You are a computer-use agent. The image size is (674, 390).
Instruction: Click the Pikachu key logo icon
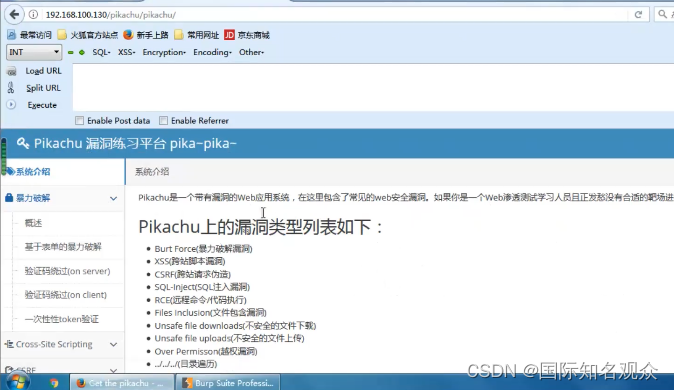pos(23,143)
